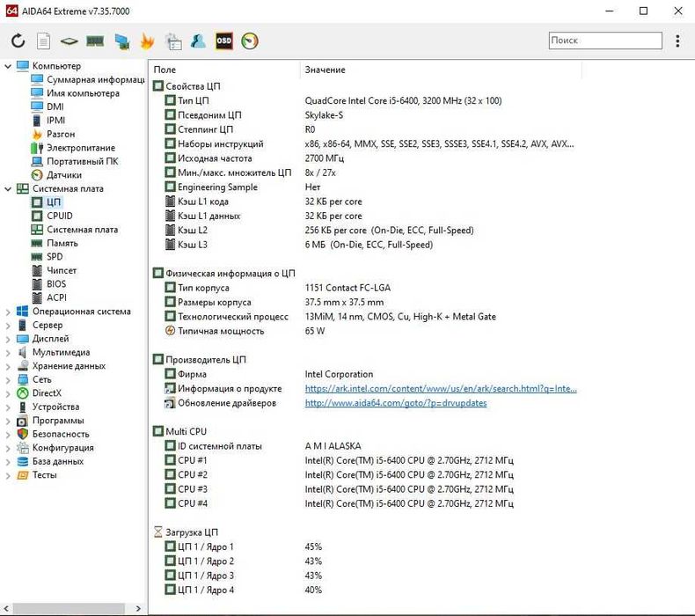This screenshot has width=695, height=616.
Task: Collapse the Компьютер tree node
Action: [x=8, y=66]
